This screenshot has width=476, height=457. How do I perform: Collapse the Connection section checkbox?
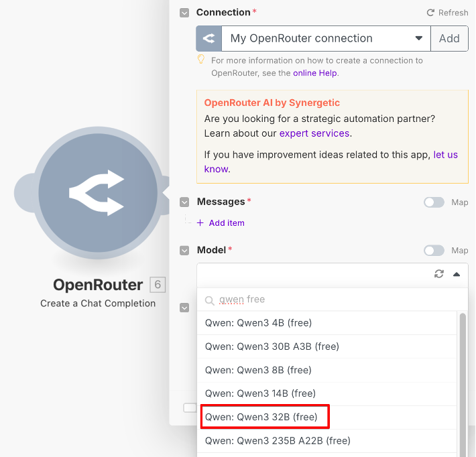coord(184,13)
